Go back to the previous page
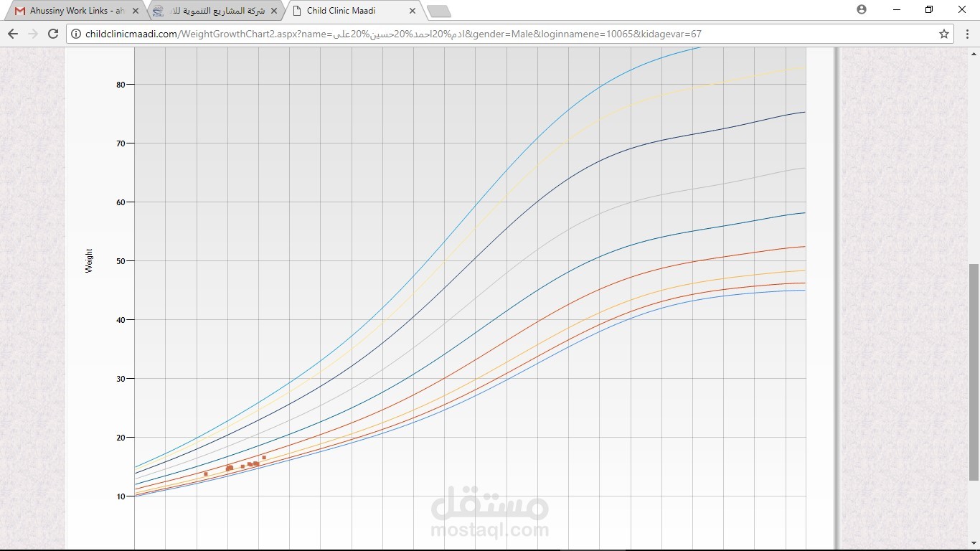Viewport: 980px width, 551px height. (x=13, y=34)
